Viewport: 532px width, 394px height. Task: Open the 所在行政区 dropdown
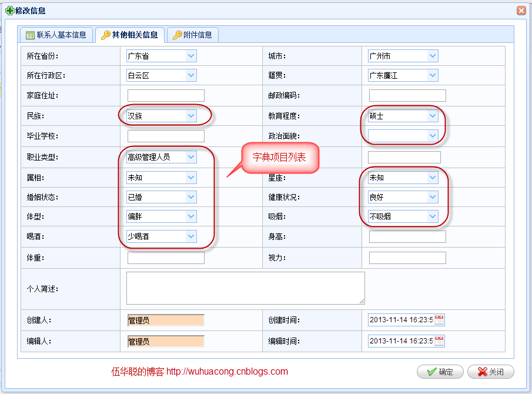(192, 75)
